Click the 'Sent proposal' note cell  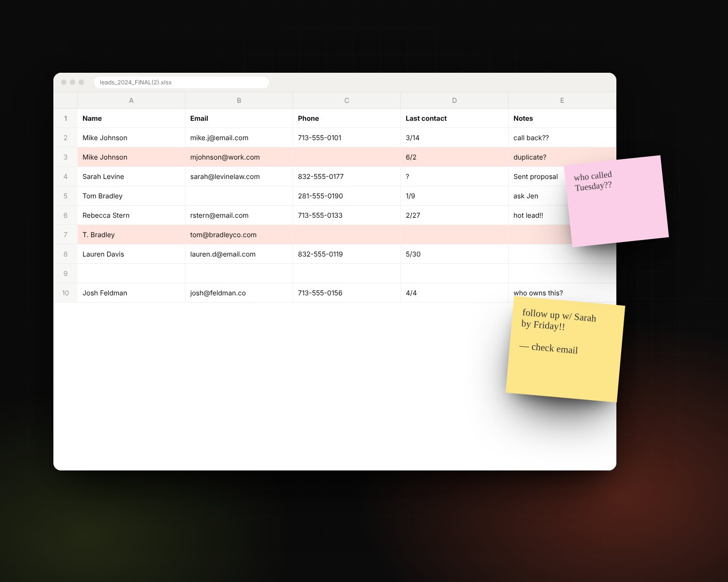537,177
